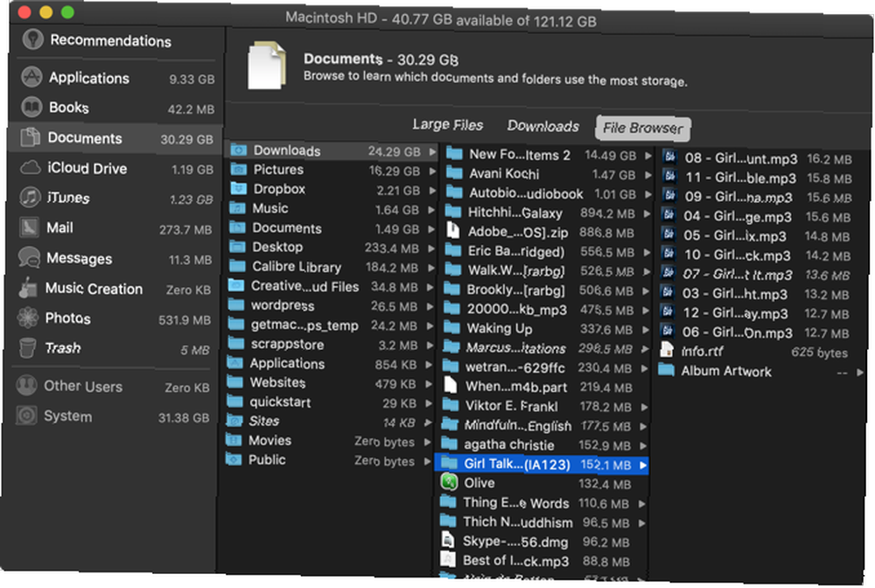This screenshot has width=875, height=588.
Task: Click the When...m4b.part file icon
Action: (x=451, y=385)
